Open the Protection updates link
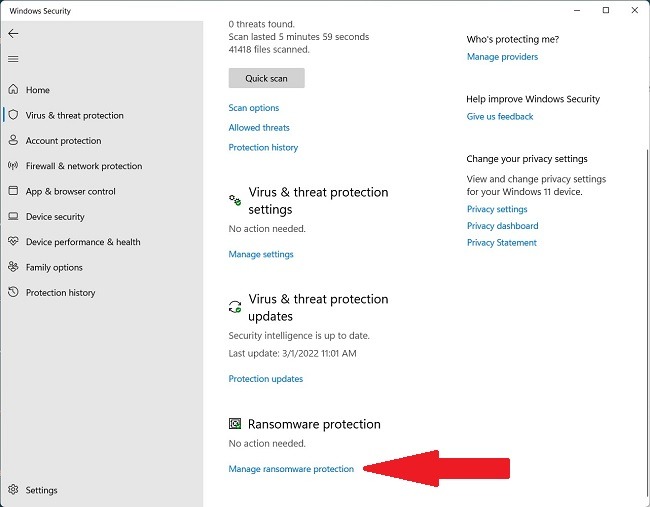Screen dimensions: 650x507 pos(265,379)
